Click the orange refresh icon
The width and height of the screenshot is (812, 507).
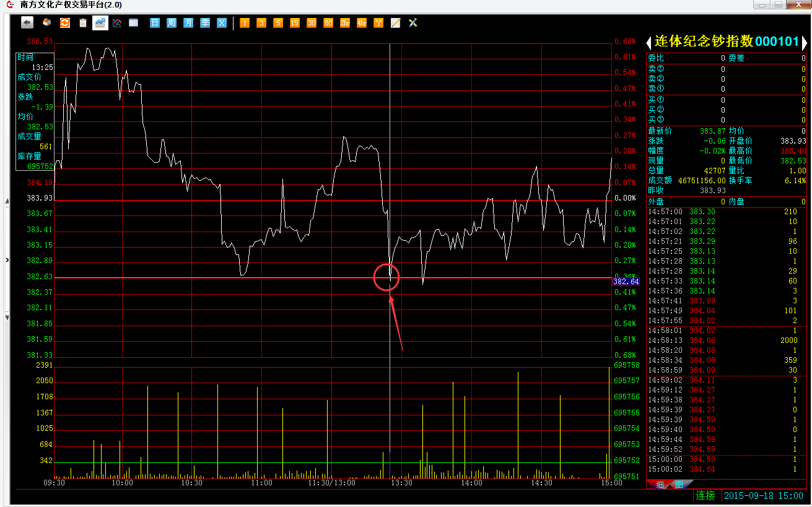click(x=64, y=23)
